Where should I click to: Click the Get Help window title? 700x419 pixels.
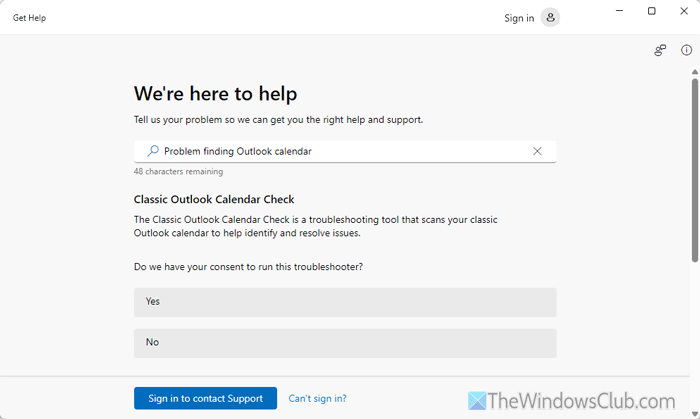(x=29, y=18)
